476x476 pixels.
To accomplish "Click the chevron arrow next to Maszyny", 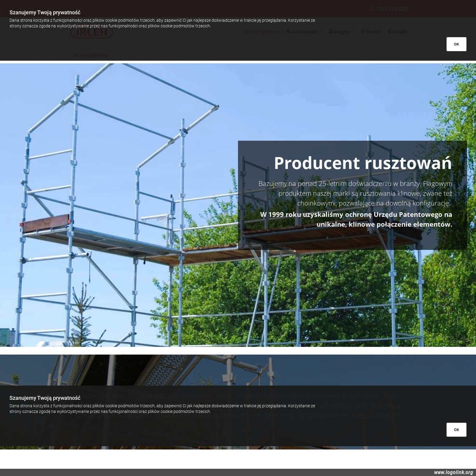I will pyautogui.click(x=353, y=32).
